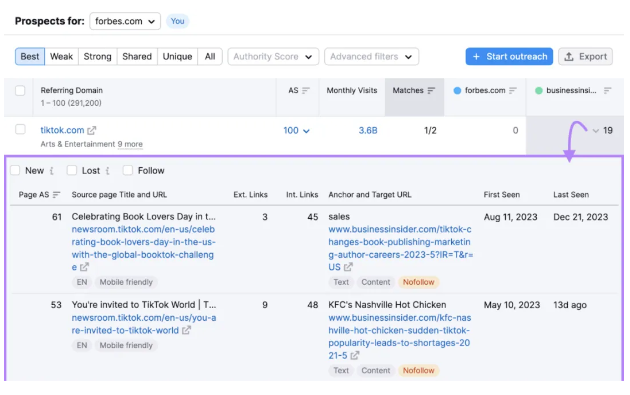
Task: Click the Nofollow tag under KFC anchor
Action: (419, 370)
